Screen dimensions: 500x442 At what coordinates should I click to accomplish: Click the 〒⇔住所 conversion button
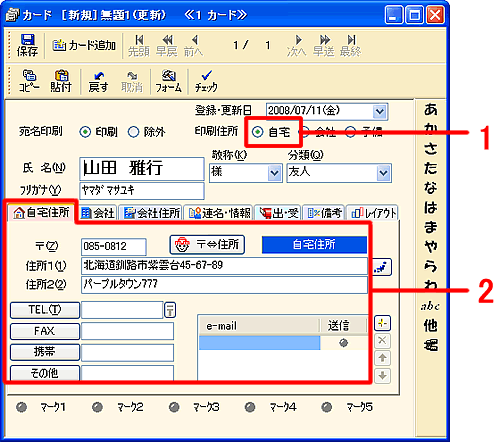click(207, 245)
